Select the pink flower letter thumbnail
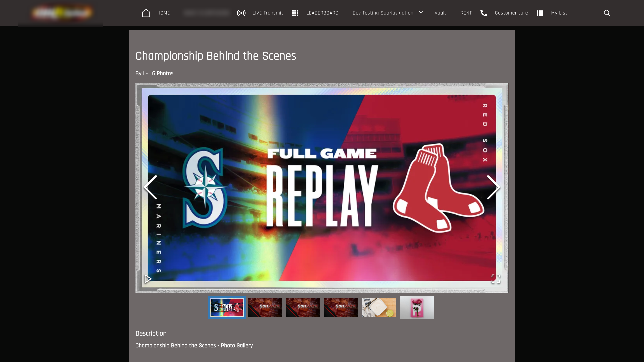 click(417, 307)
